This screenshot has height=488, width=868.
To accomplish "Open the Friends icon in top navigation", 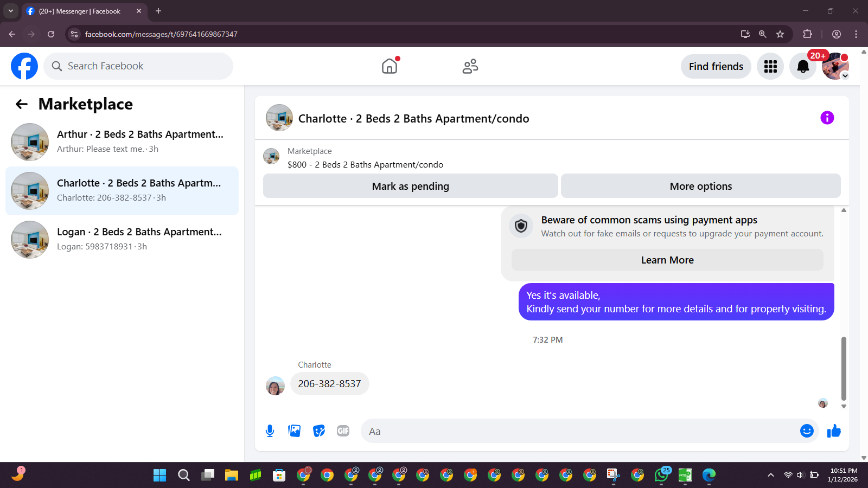I will click(470, 66).
